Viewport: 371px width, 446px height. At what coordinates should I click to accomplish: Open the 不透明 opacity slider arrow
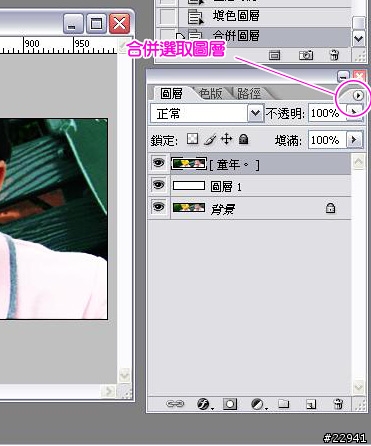click(354, 113)
